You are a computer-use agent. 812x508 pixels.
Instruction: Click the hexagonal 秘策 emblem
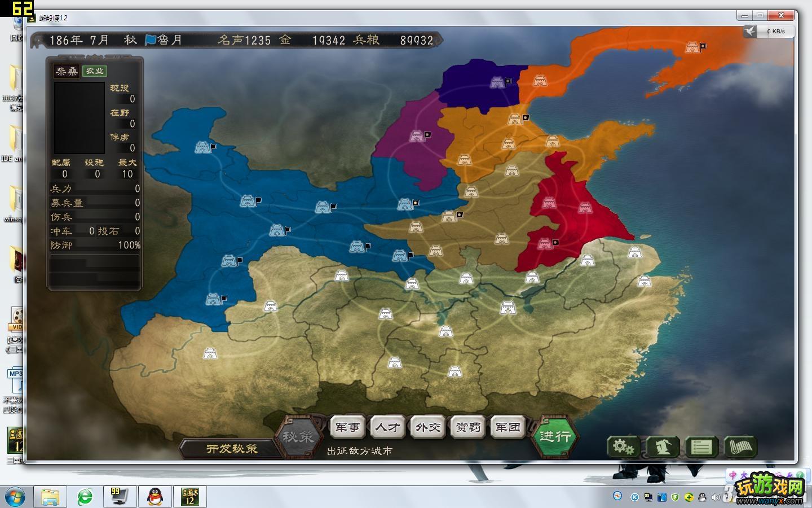pos(298,436)
